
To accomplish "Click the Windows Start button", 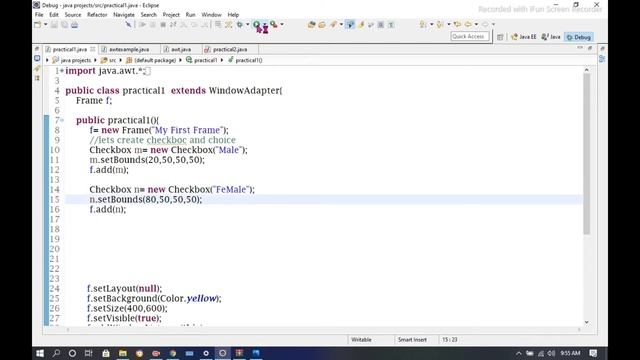I will [40, 353].
